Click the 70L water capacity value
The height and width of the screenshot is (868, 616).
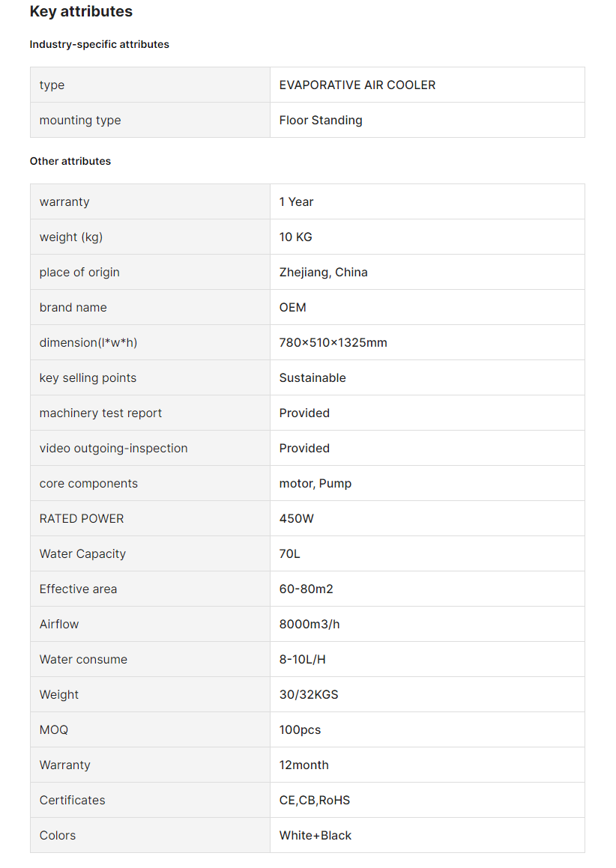click(x=290, y=553)
